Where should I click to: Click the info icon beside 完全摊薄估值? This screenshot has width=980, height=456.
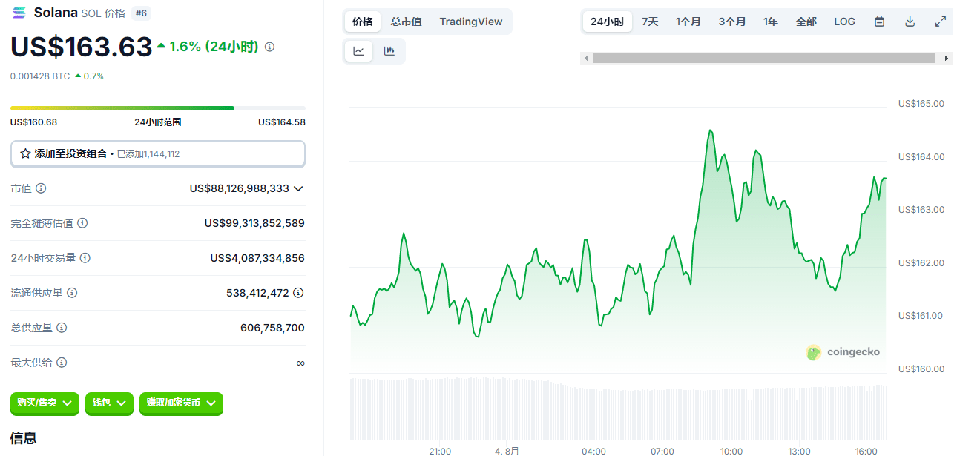click(x=82, y=223)
